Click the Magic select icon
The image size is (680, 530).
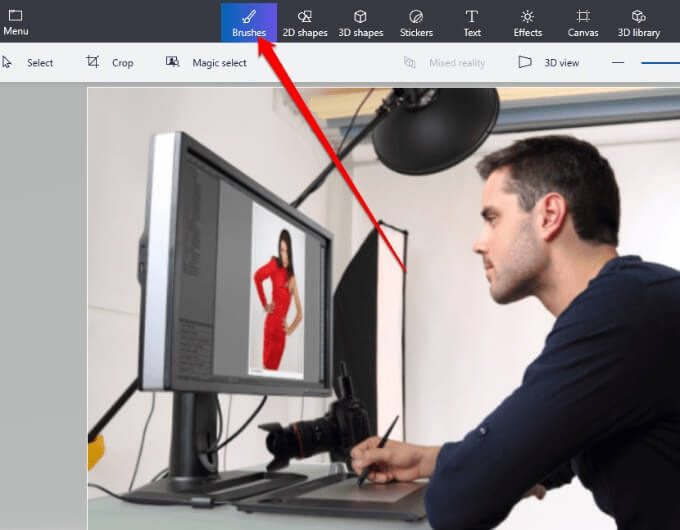(x=173, y=62)
